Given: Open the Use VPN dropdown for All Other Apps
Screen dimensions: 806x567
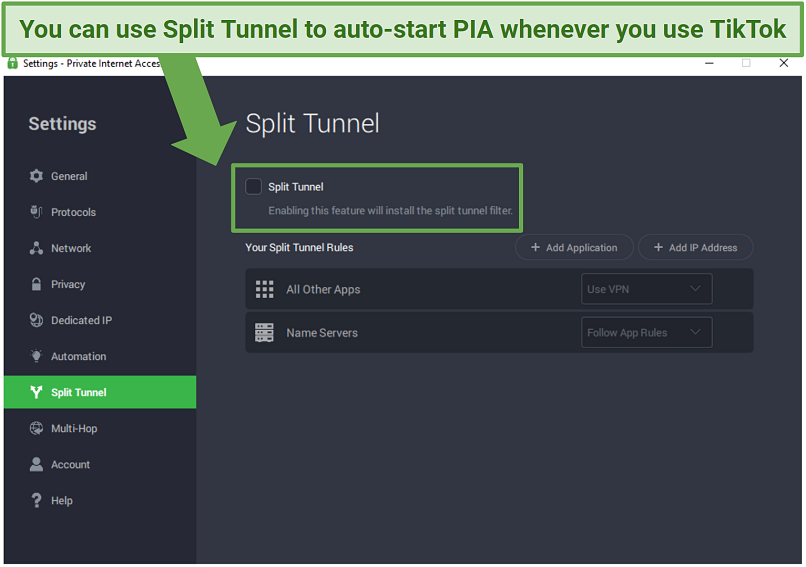Looking at the screenshot, I should point(647,289).
